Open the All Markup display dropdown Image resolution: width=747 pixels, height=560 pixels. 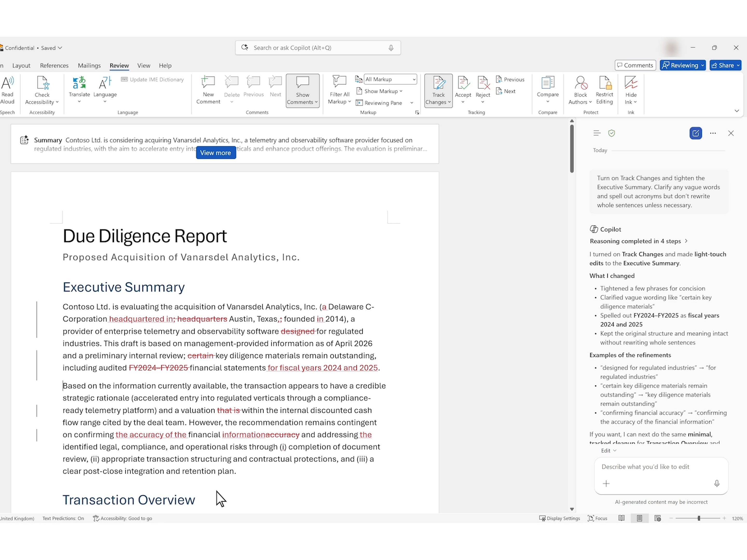pyautogui.click(x=390, y=79)
